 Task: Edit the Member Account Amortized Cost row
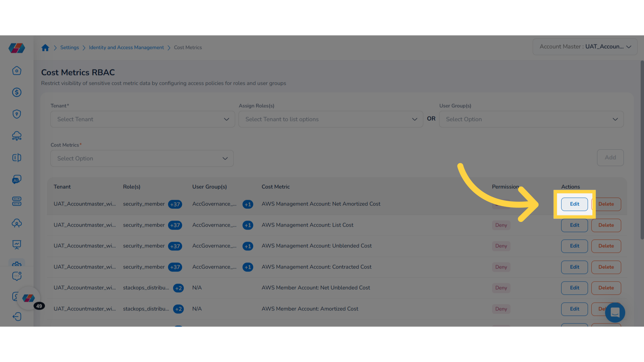pos(574,309)
